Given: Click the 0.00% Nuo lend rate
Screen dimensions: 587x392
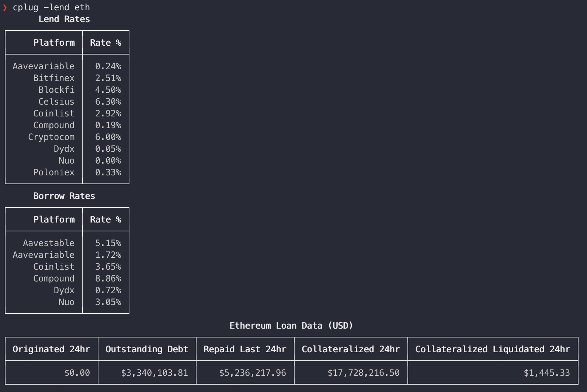Looking at the screenshot, I should 108,161.
